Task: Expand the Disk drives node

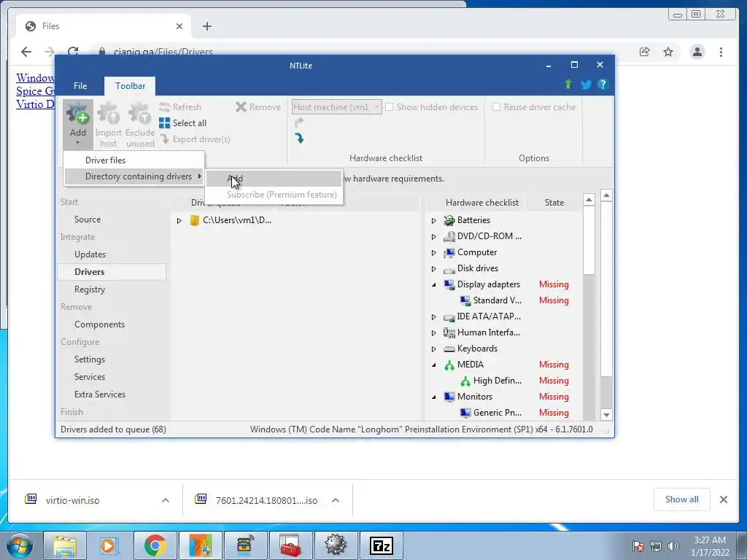Action: coord(433,268)
